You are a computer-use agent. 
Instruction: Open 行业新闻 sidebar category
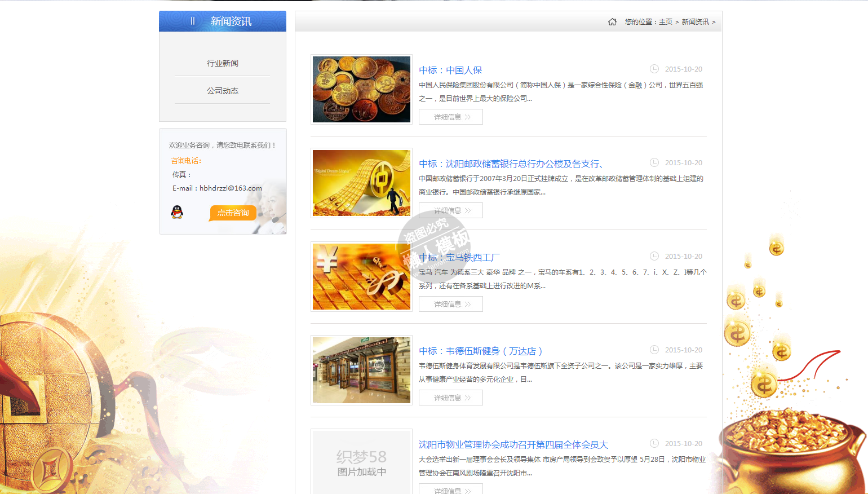coord(223,63)
